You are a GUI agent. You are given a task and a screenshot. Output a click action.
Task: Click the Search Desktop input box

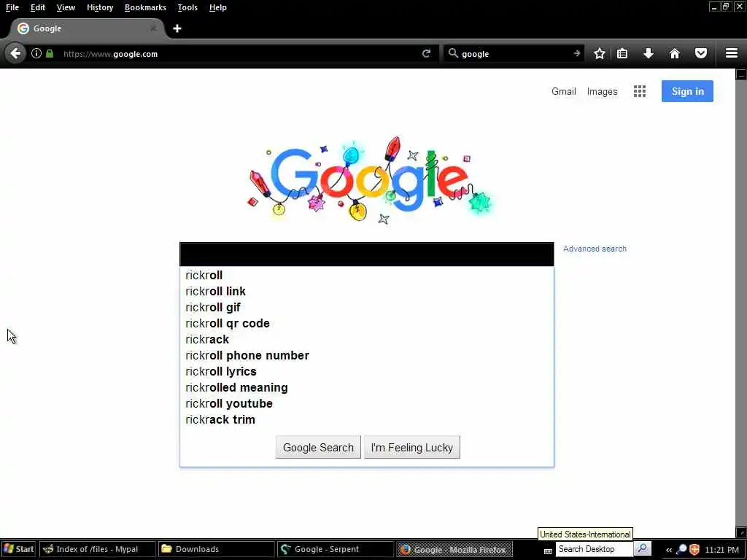tap(594, 549)
